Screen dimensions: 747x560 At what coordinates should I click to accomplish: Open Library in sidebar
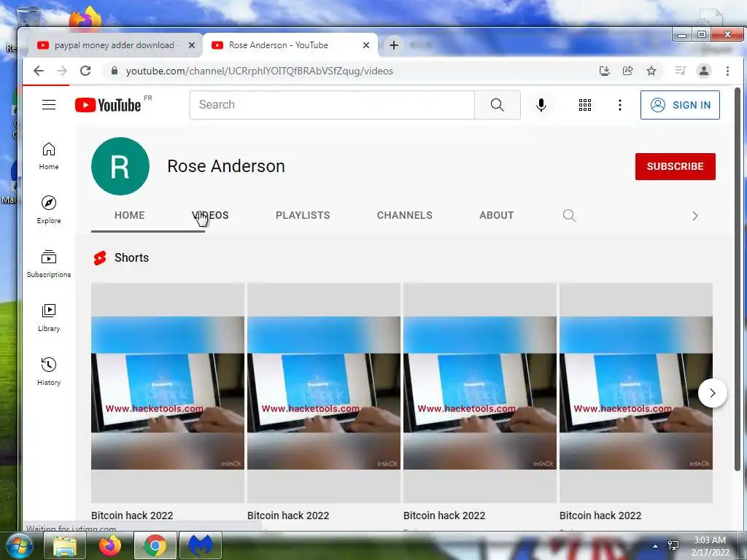pyautogui.click(x=49, y=318)
